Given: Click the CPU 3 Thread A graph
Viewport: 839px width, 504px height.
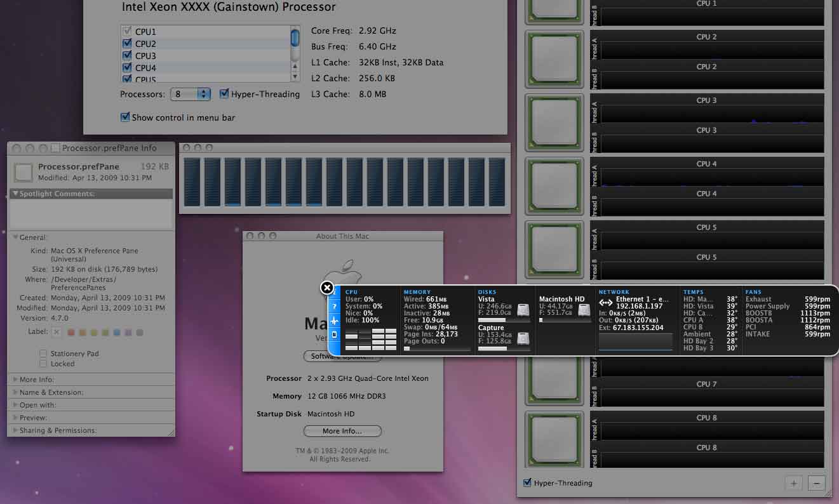Looking at the screenshot, I should 711,114.
